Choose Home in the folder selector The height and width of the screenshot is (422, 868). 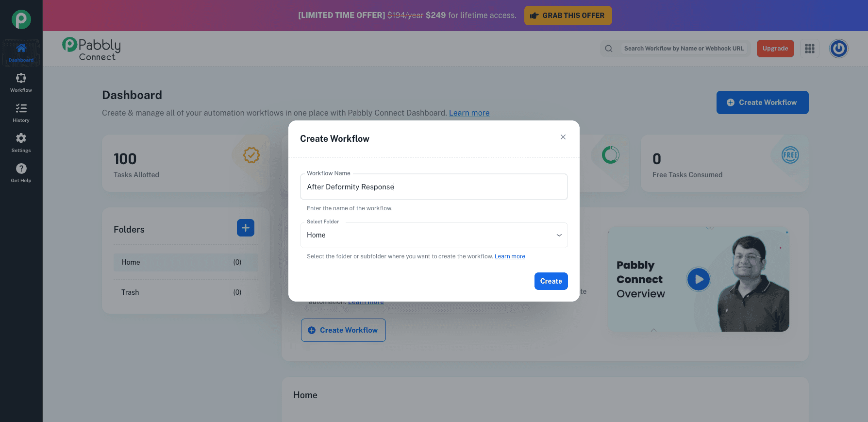434,235
